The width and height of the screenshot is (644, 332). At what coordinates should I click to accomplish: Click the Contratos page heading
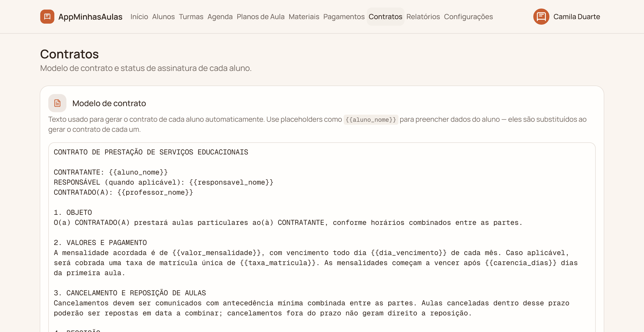[x=69, y=54]
